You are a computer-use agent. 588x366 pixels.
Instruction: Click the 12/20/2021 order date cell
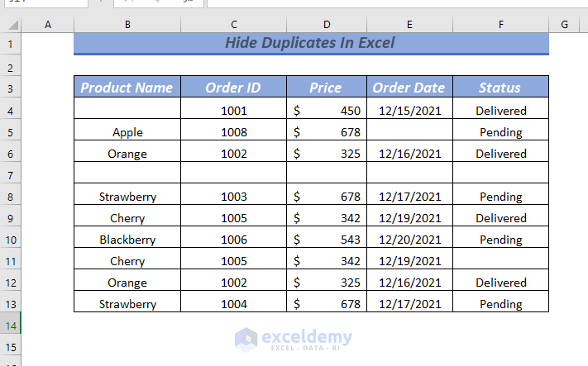click(408, 240)
